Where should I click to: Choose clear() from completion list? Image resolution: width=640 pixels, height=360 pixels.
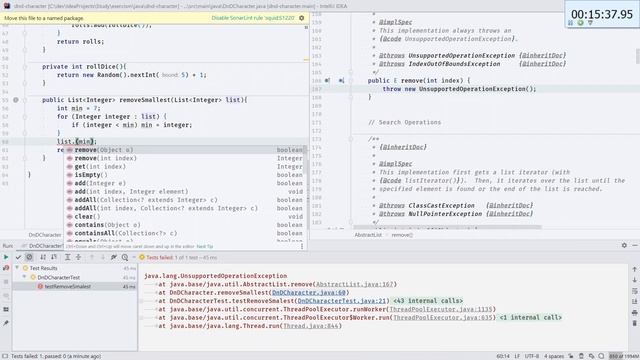(x=184, y=217)
